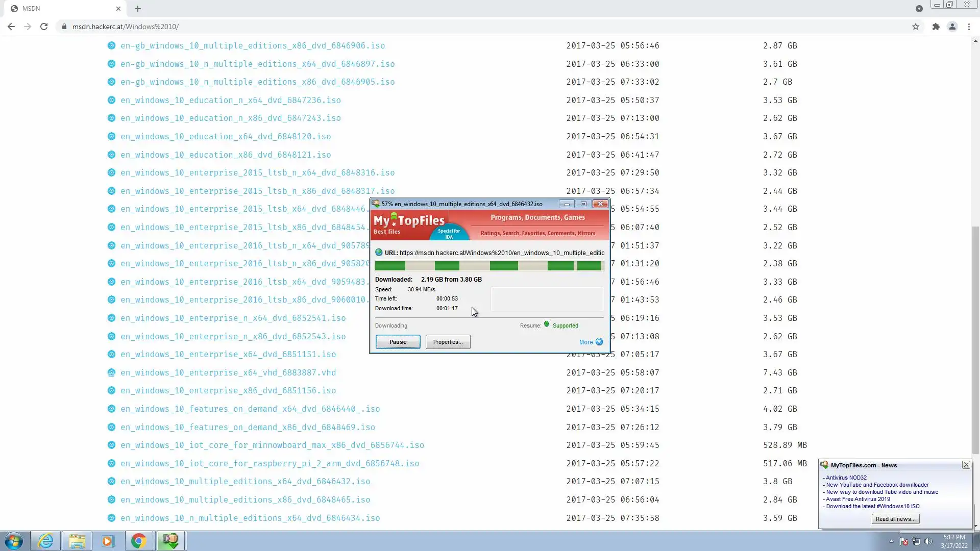This screenshot has height=551, width=980.
Task: Pause the current download
Action: (398, 342)
